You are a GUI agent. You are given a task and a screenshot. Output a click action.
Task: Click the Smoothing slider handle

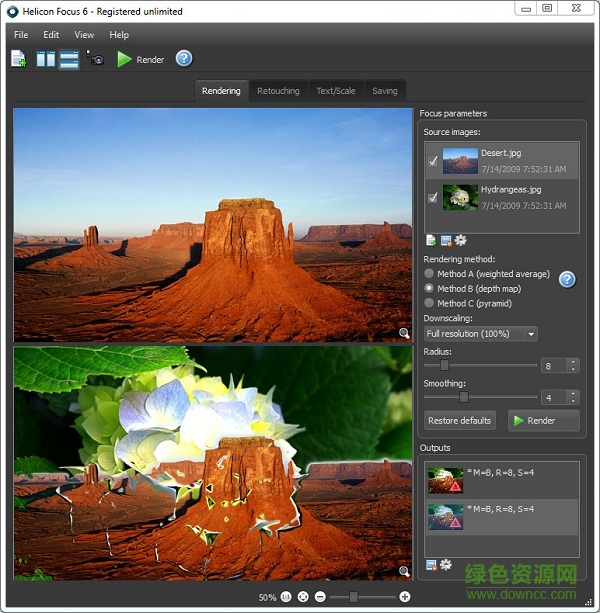point(464,397)
